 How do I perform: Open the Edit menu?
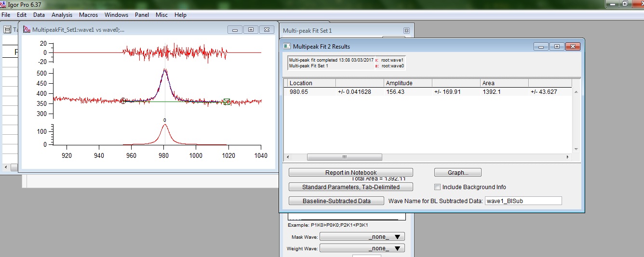(x=22, y=15)
